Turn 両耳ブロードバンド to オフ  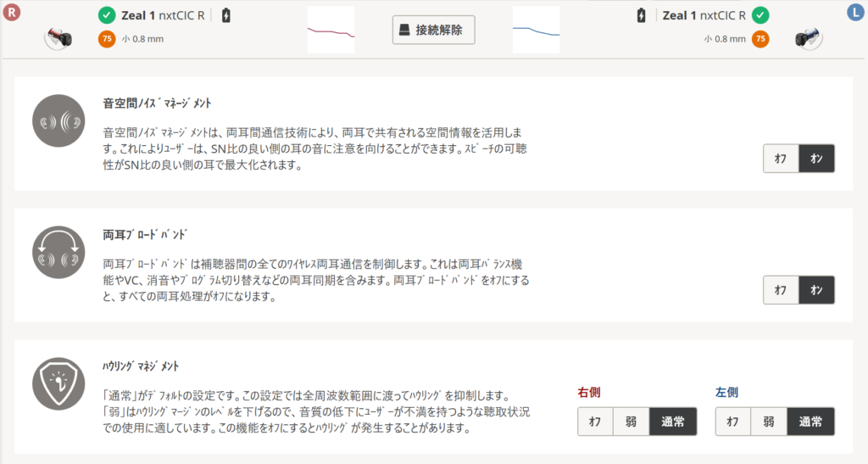coord(781,290)
